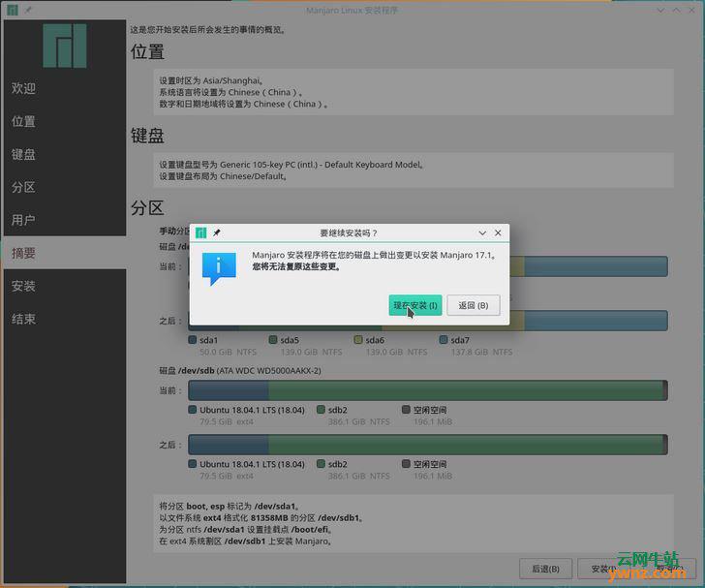The width and height of the screenshot is (705, 588).
Task: Click the sda6 color legend swatch
Action: [358, 340]
